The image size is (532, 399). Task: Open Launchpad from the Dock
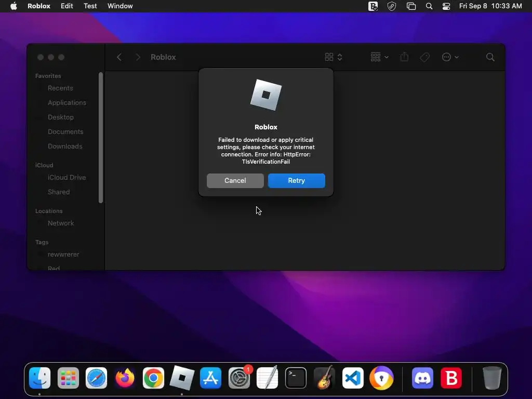[x=68, y=378]
